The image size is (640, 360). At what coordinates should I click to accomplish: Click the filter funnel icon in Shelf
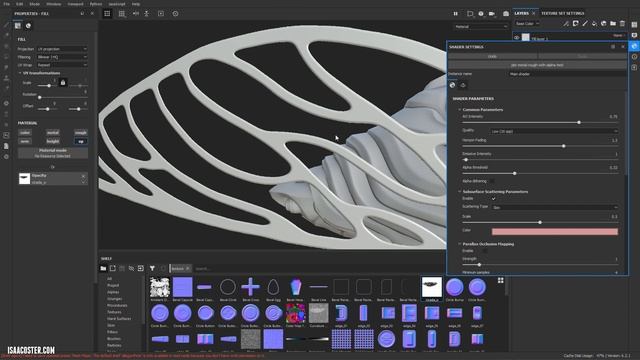tap(152, 268)
